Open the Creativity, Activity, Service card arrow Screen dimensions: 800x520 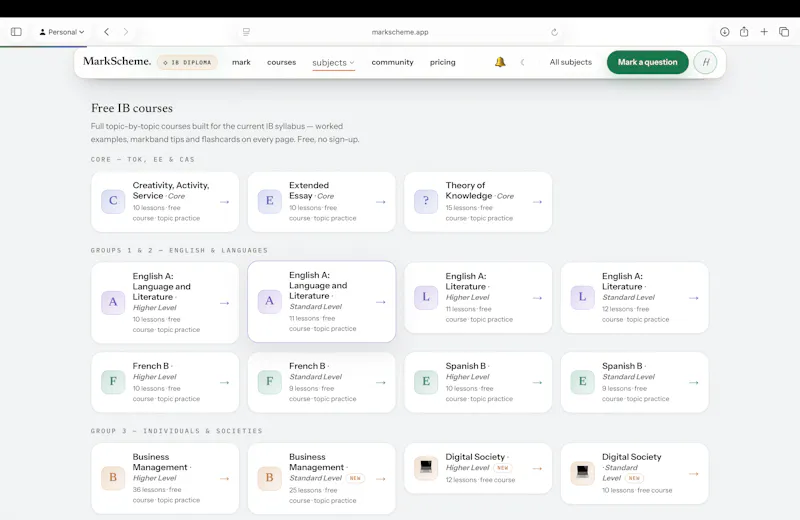point(224,202)
